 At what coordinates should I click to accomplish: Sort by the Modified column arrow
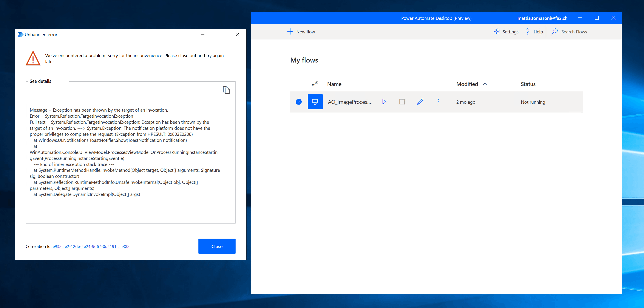[485, 84]
